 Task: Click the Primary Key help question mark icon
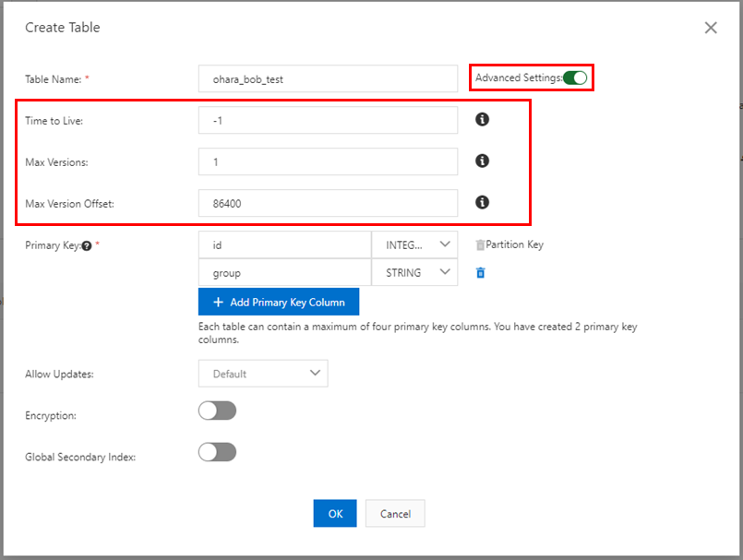pos(86,245)
